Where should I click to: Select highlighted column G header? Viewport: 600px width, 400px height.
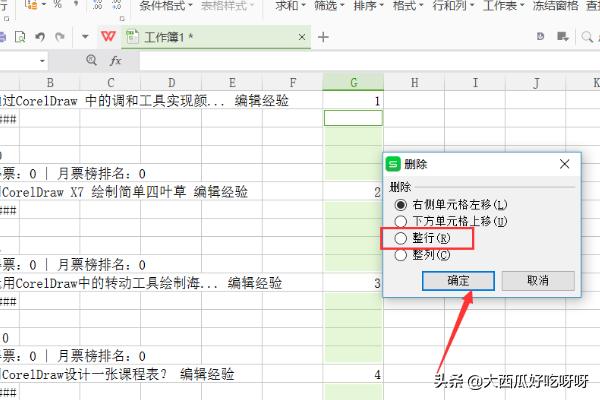pyautogui.click(x=354, y=83)
